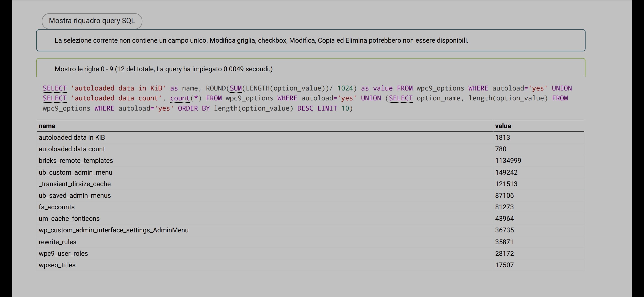Viewport: 644px width, 297px height.
Task: Click the 81273 value cell
Action: tap(539, 207)
